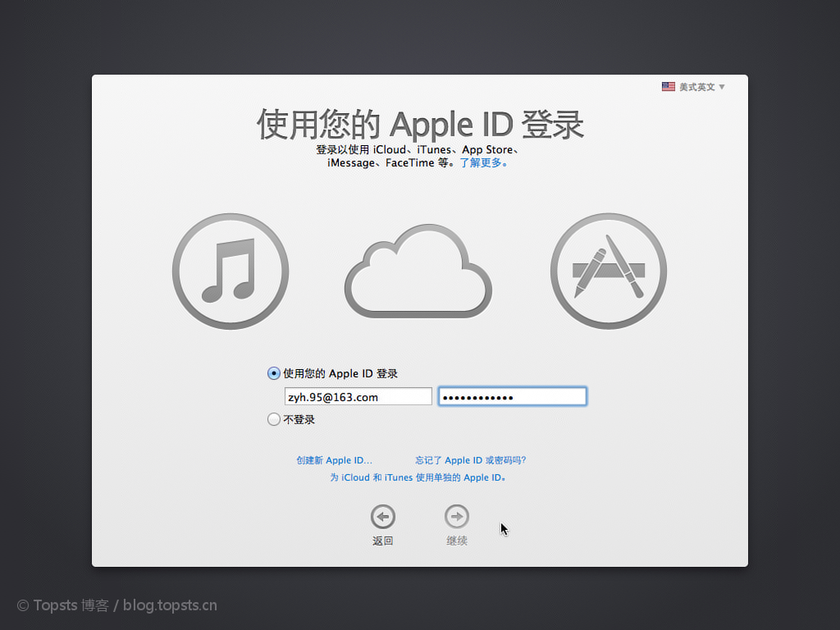Image resolution: width=840 pixels, height=630 pixels.
Task: Click the heading 使用您的 Apple ID 登录
Action: pyautogui.click(x=420, y=125)
